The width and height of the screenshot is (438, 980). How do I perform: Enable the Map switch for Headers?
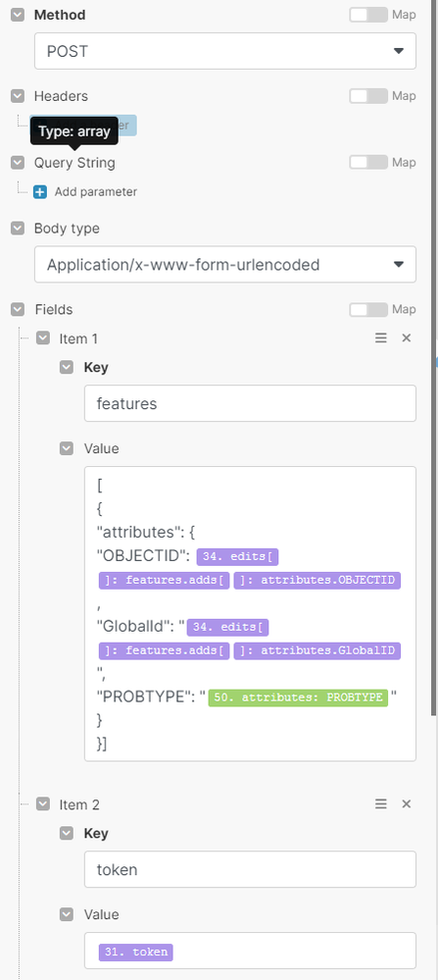368,95
